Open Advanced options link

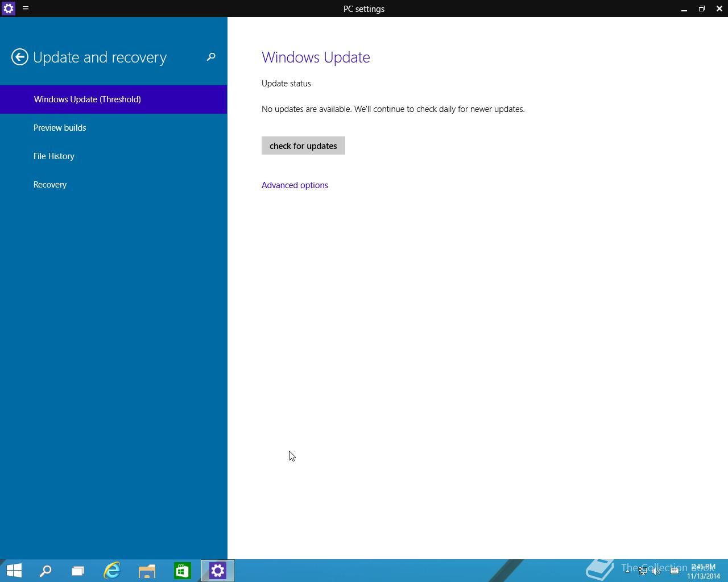coord(295,185)
